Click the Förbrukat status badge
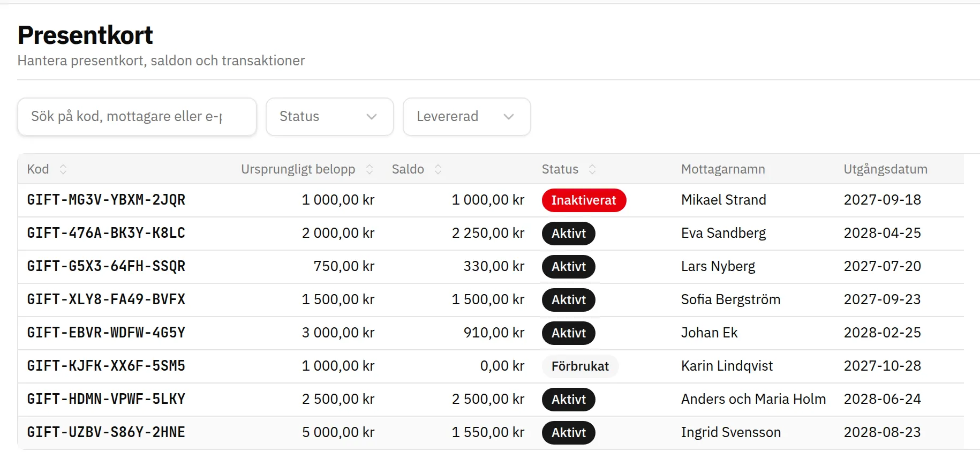This screenshot has width=980, height=466. (580, 366)
